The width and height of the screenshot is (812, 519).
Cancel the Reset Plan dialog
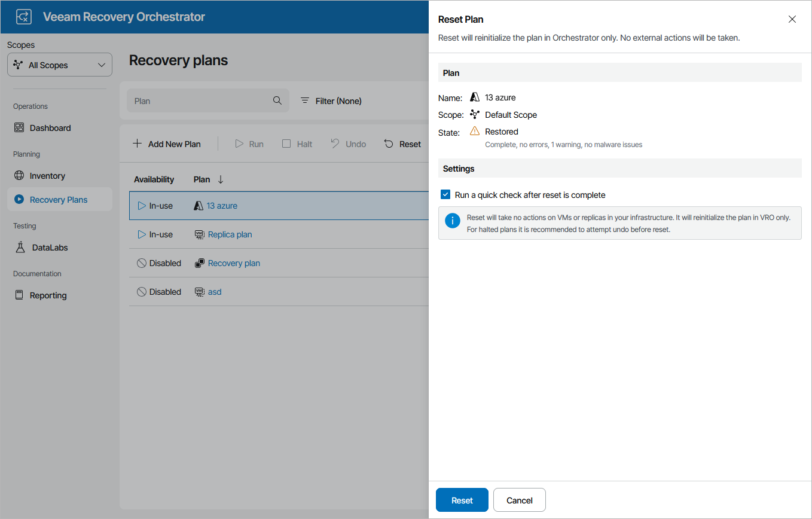click(x=519, y=500)
